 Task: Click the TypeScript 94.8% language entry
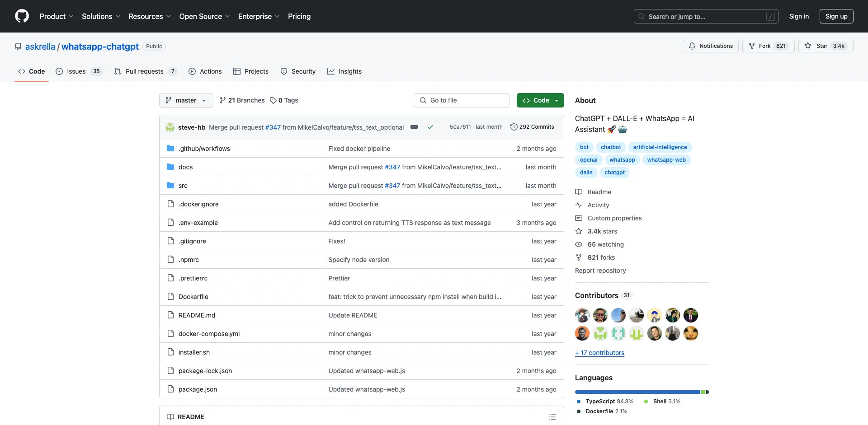tap(605, 402)
